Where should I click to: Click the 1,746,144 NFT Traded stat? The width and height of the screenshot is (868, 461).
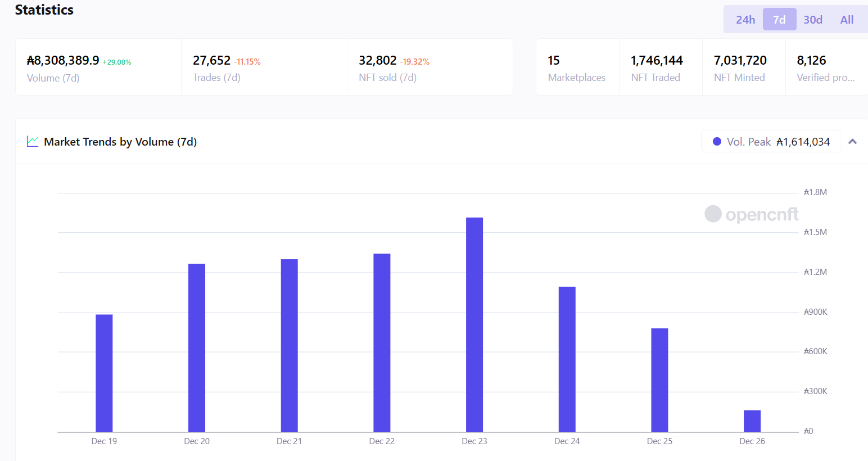(x=661, y=67)
